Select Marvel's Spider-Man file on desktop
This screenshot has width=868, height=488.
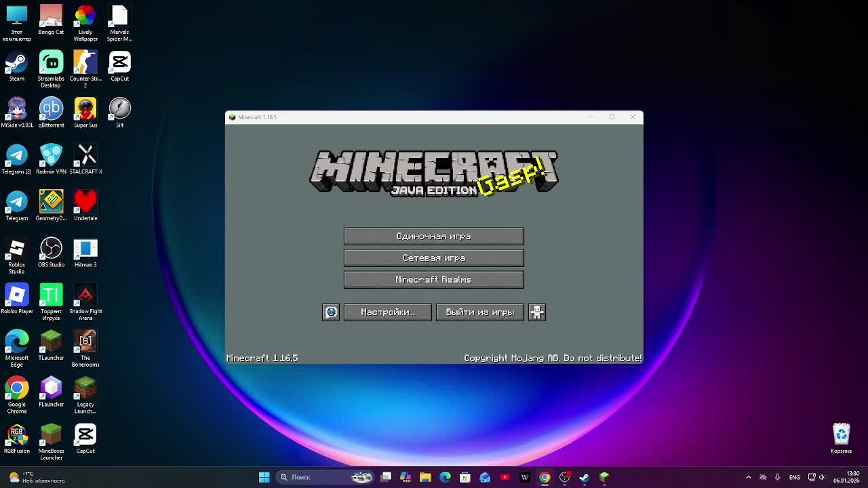(119, 23)
